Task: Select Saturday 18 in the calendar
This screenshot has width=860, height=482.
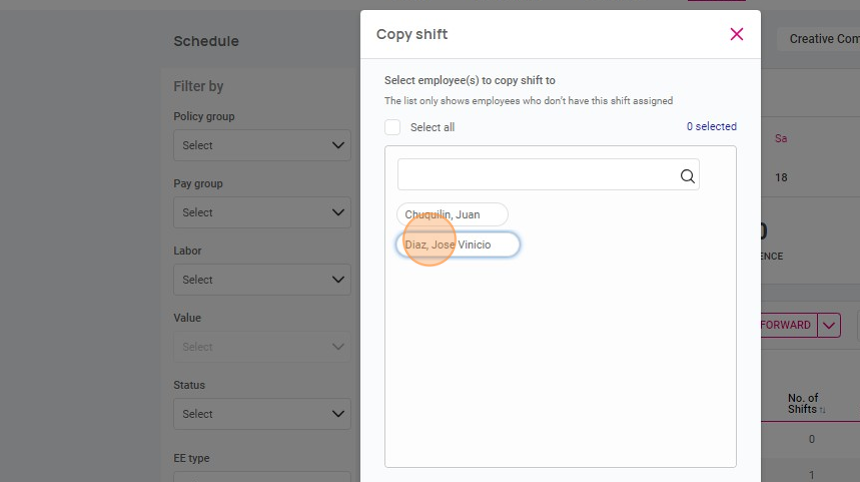Action: (781, 177)
